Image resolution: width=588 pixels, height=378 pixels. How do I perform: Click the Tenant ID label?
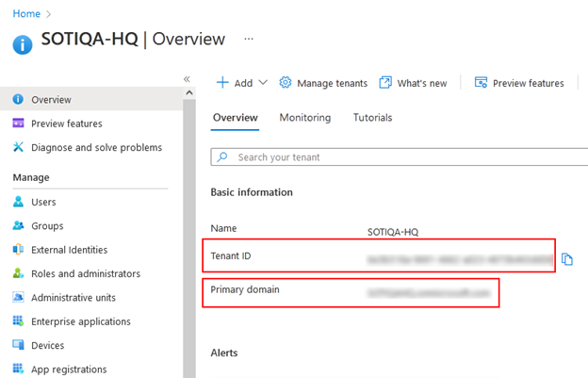click(x=231, y=255)
